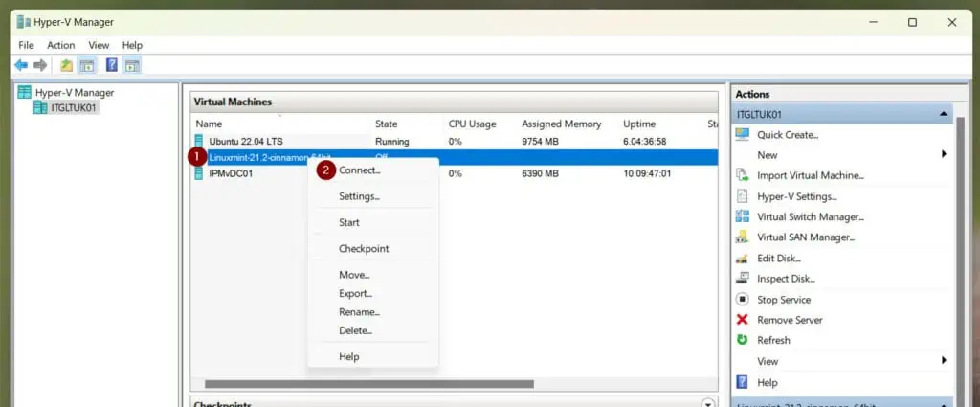The image size is (980, 407).
Task: Click the Refresh action link
Action: (773, 340)
